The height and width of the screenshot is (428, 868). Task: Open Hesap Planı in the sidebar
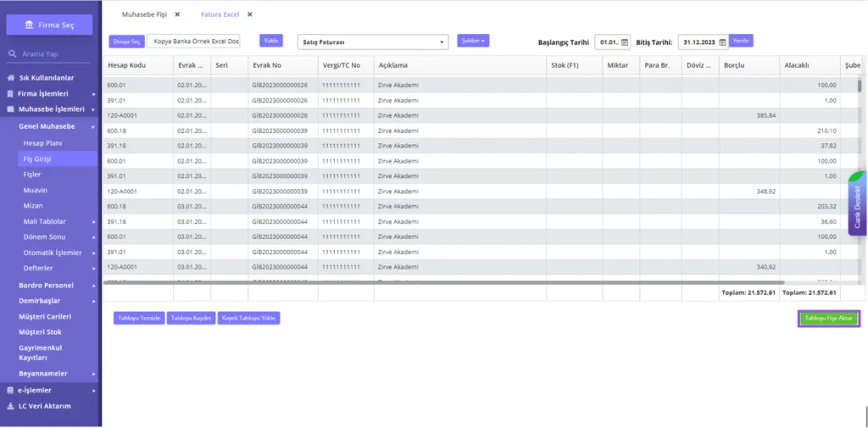[42, 143]
